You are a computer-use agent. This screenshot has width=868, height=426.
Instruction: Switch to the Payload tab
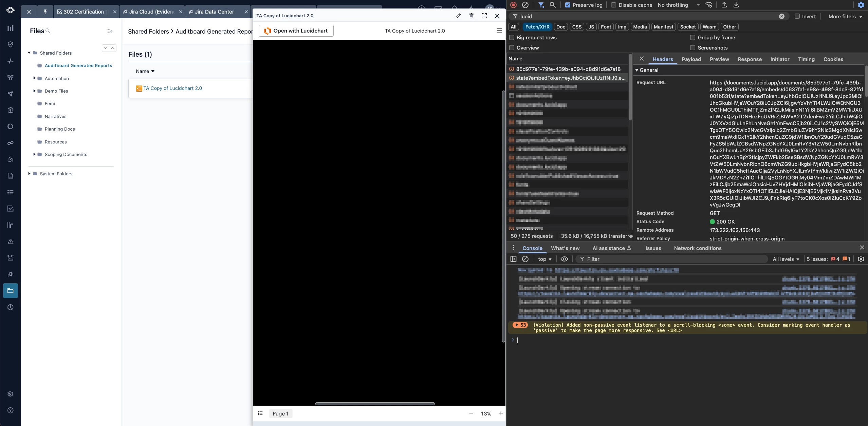click(x=691, y=59)
